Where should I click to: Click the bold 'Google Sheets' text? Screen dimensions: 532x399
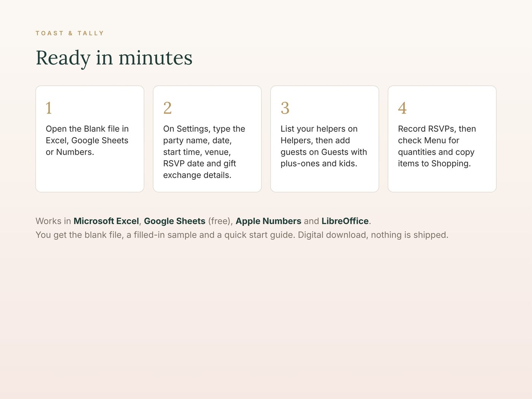pos(175,221)
